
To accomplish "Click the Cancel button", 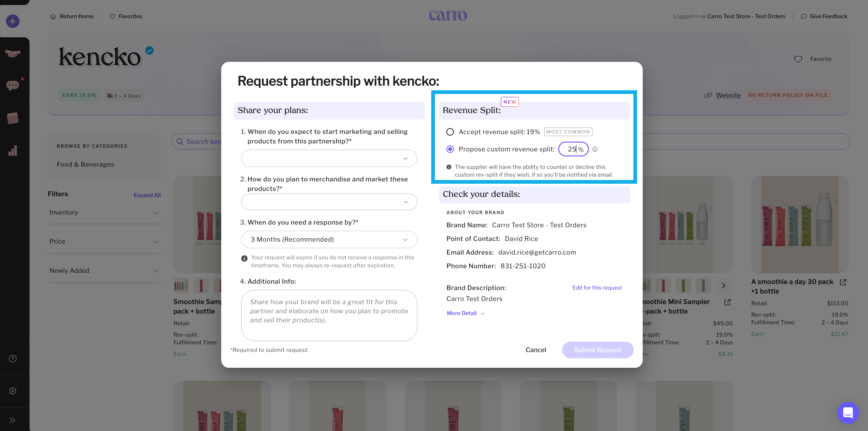I will coord(536,350).
